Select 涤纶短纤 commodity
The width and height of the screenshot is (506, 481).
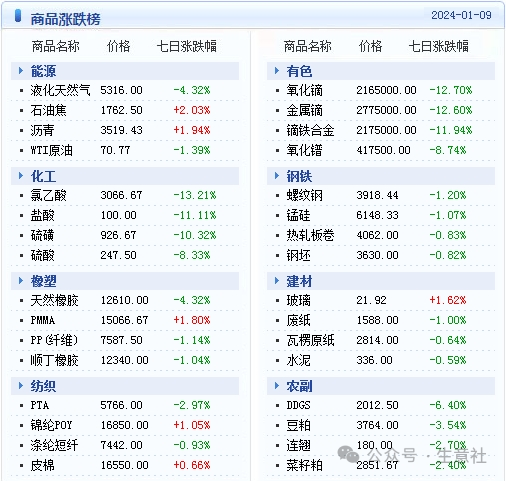(x=55, y=445)
